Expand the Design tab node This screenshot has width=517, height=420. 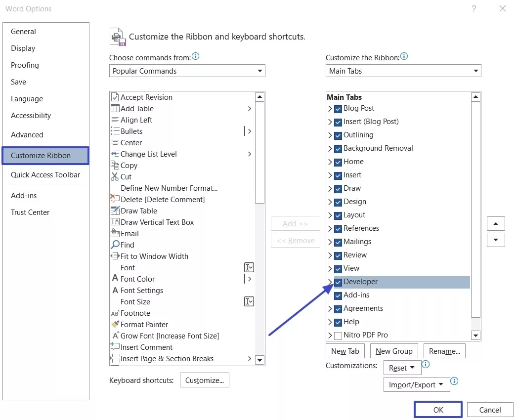pyautogui.click(x=330, y=202)
